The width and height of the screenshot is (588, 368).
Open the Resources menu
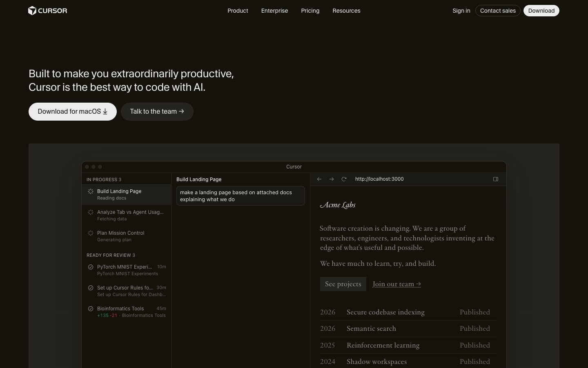[346, 11]
